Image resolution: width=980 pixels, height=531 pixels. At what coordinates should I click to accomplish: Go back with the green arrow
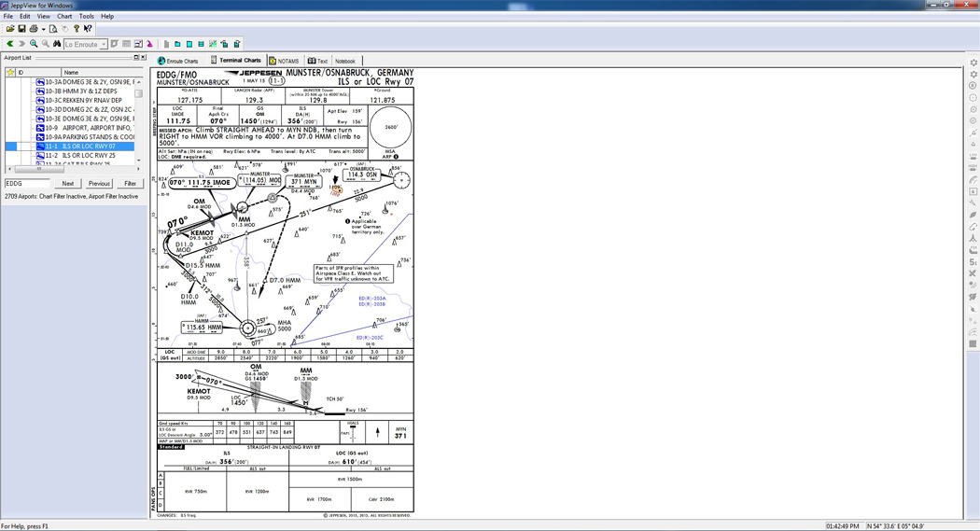(10, 45)
